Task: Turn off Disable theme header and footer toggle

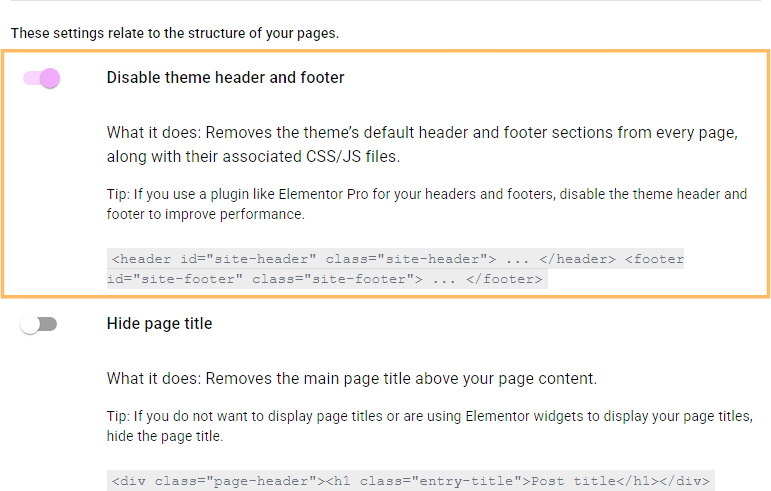Action: pos(41,78)
